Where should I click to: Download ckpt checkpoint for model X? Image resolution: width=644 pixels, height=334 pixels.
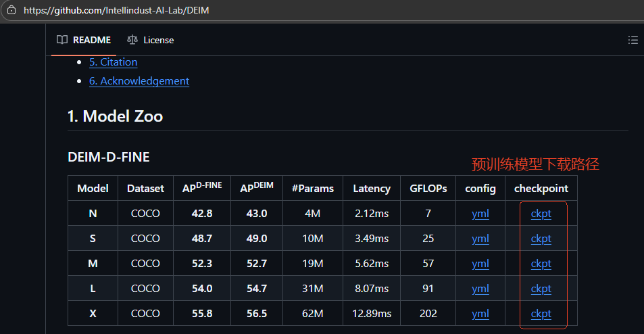click(541, 314)
